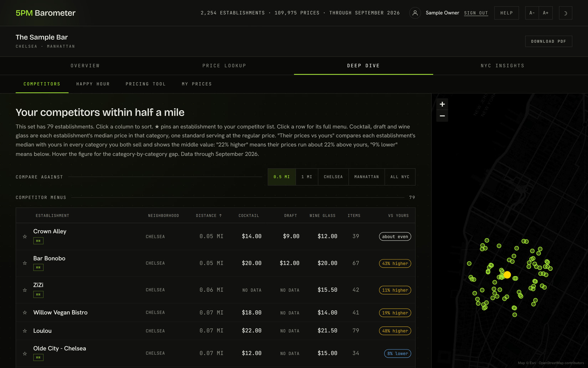Compare against Chelsea neighborhood

point(333,177)
